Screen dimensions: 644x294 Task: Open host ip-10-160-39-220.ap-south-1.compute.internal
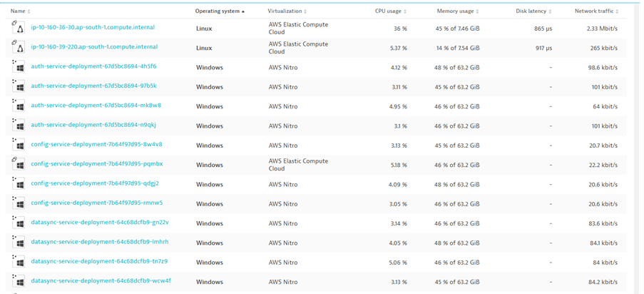[94, 47]
